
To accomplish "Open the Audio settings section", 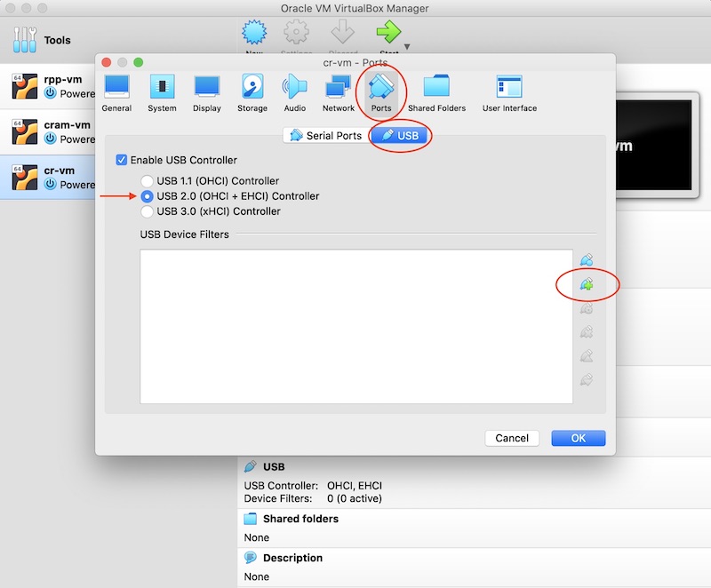I will click(x=294, y=93).
